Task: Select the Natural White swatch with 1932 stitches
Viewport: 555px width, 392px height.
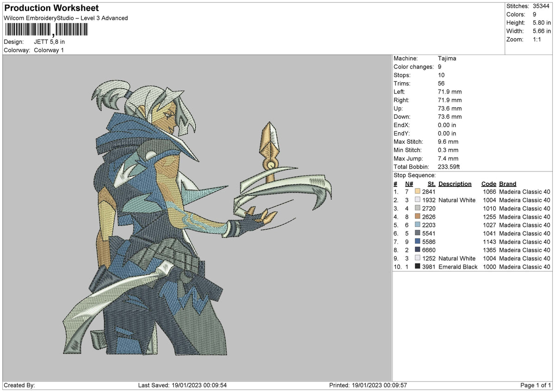Action: pyautogui.click(x=418, y=200)
